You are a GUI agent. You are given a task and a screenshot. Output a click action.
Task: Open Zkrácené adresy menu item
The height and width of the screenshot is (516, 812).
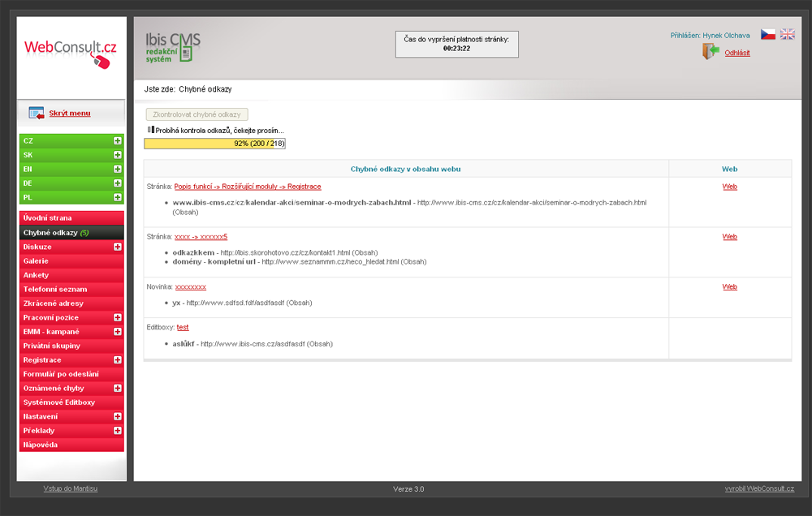tap(71, 303)
